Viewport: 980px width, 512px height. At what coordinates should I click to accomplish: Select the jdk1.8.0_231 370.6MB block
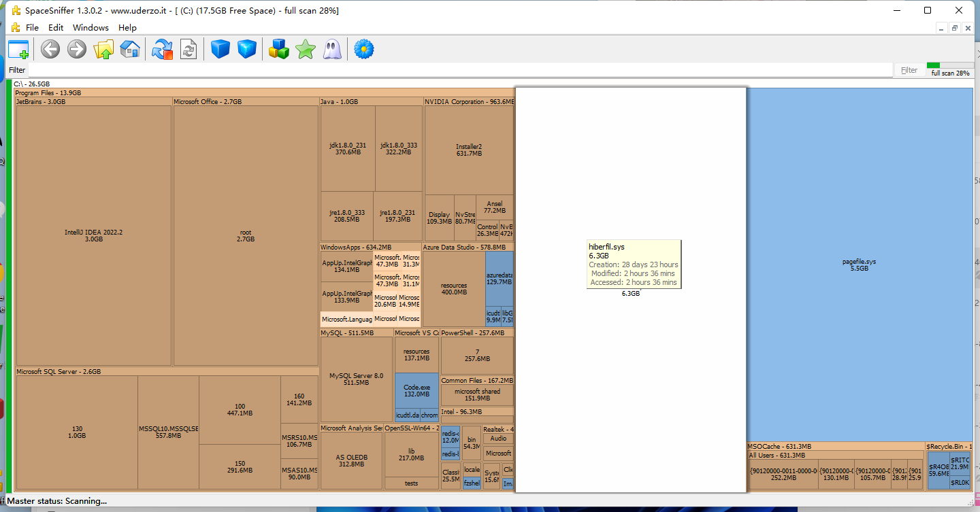point(348,148)
